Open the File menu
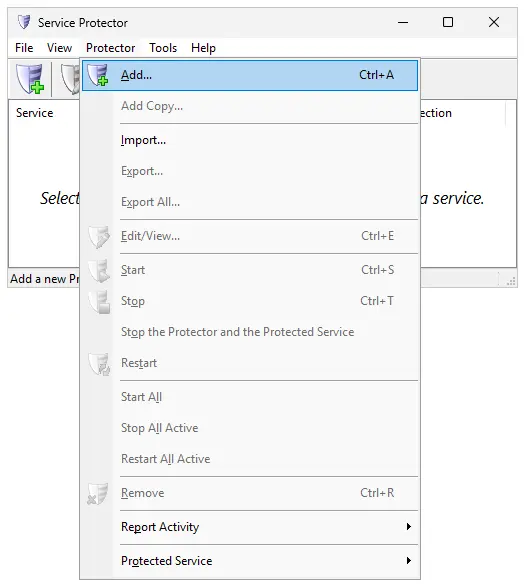Image resolution: width=525 pixels, height=586 pixels. pyautogui.click(x=24, y=48)
